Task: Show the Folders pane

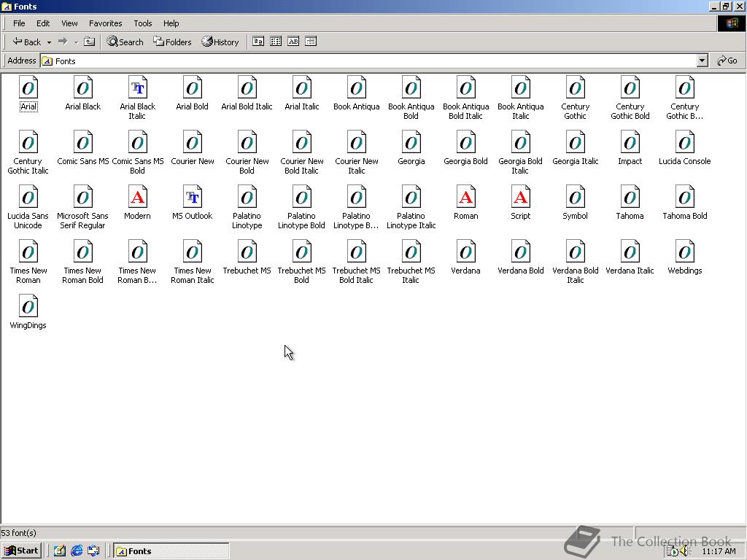Action: (x=172, y=42)
